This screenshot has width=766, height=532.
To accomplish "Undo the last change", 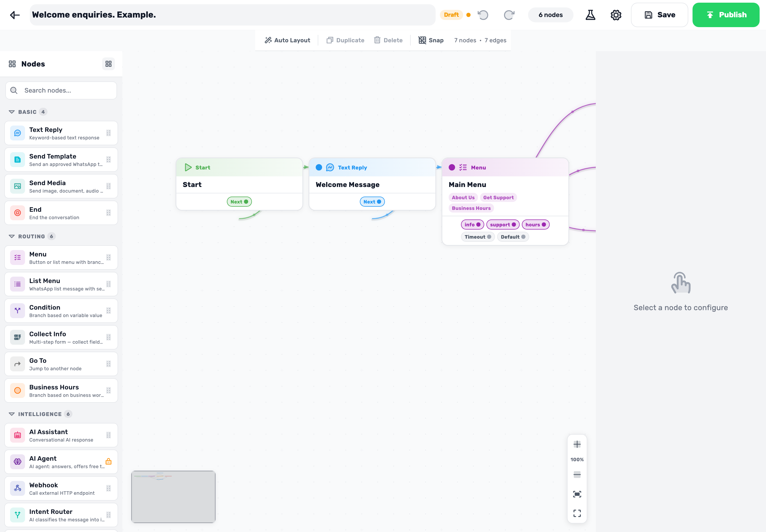I will (x=483, y=15).
